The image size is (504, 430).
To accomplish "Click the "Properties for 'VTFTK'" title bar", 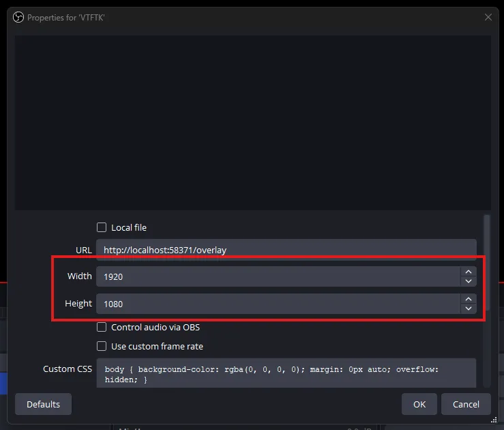I will (x=205, y=17).
